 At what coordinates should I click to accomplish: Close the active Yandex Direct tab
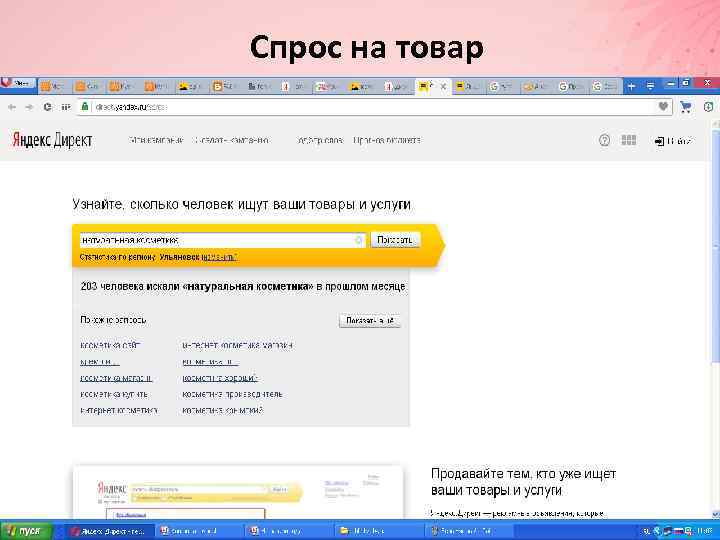[443, 86]
